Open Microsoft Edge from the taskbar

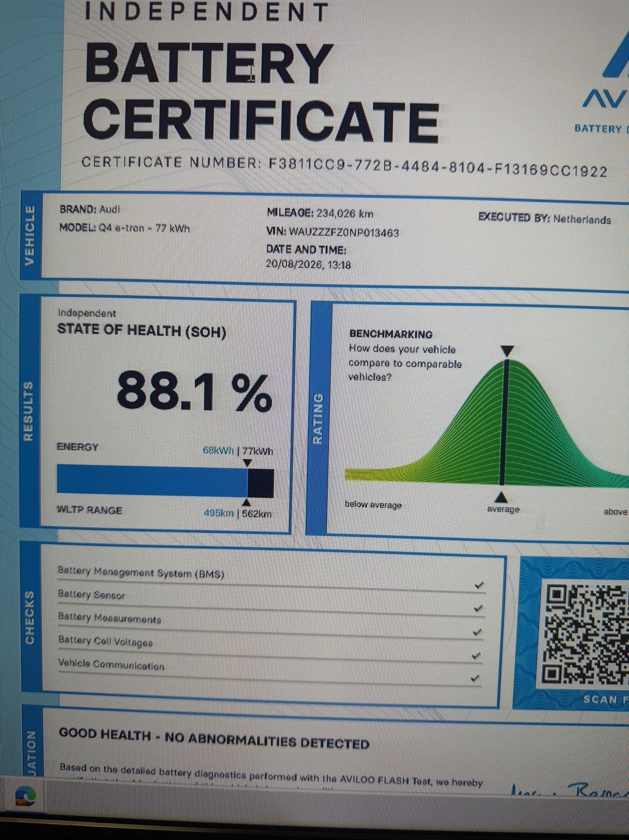[25, 796]
